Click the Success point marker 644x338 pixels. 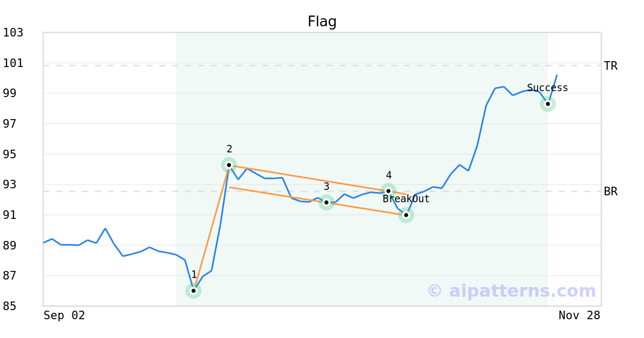pyautogui.click(x=548, y=104)
